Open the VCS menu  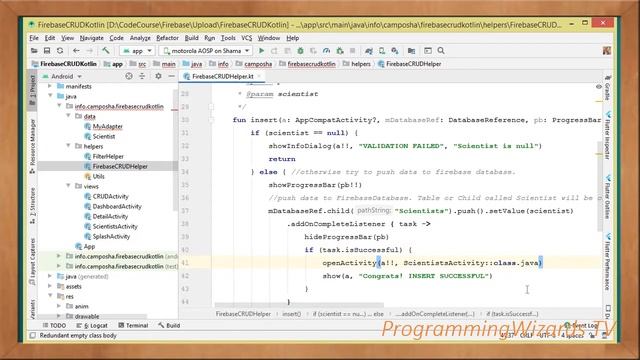tap(247, 38)
